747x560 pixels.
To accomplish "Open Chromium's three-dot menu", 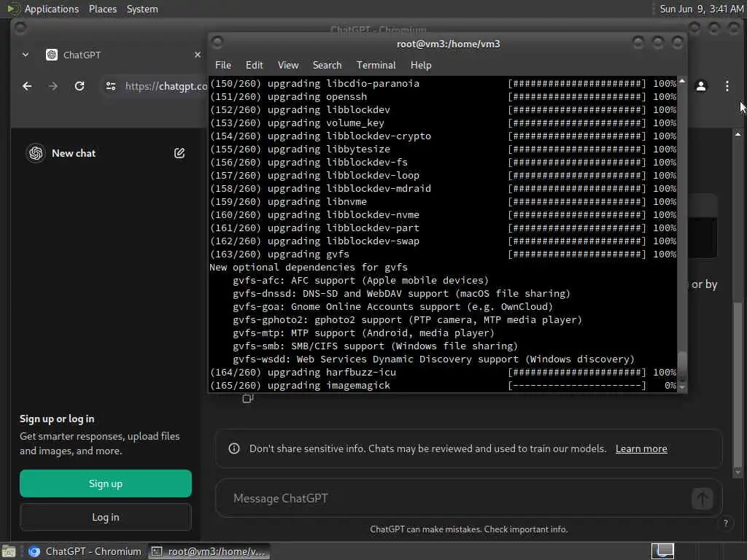I will [x=727, y=86].
